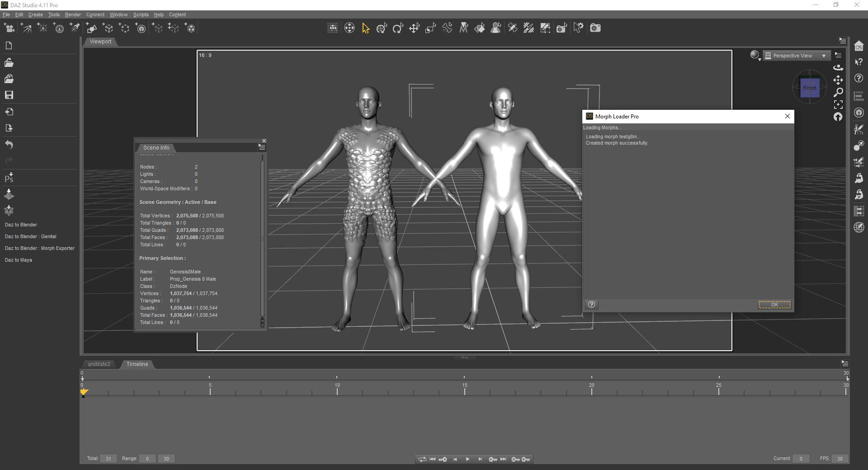Click the viewport Orbit tool icon
The width and height of the screenshot is (868, 470).
(838, 67)
